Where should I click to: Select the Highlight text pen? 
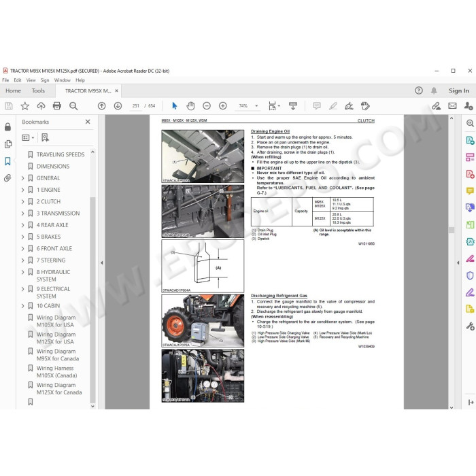click(333, 106)
